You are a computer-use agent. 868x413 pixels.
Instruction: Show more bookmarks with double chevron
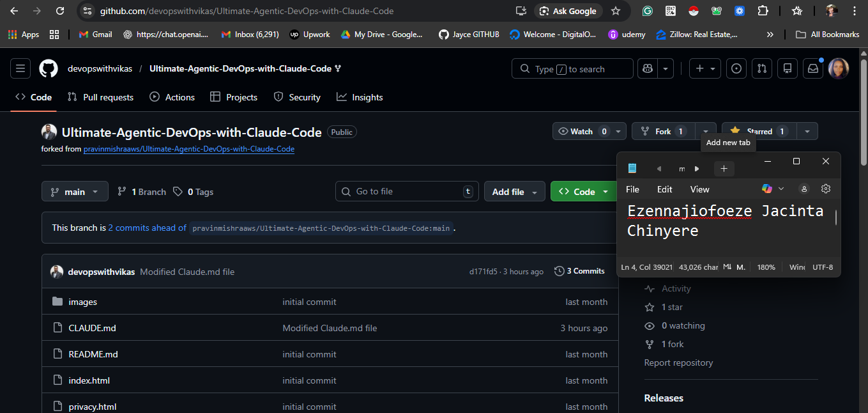click(770, 35)
